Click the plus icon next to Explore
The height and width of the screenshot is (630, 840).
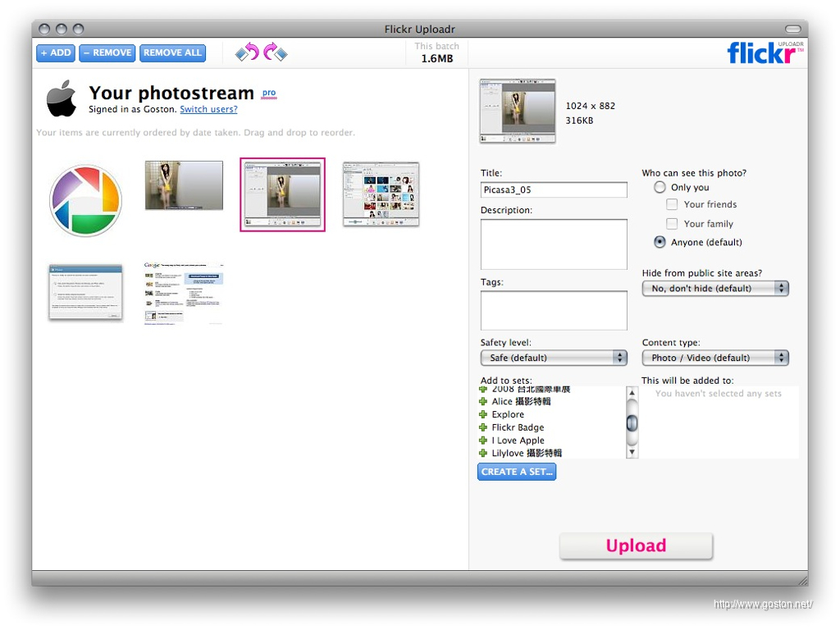[482, 414]
